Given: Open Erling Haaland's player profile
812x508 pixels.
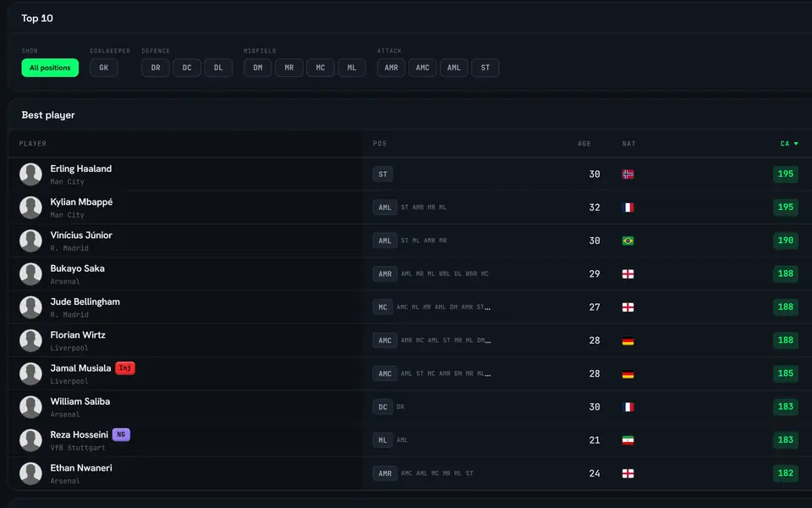Looking at the screenshot, I should pos(81,168).
